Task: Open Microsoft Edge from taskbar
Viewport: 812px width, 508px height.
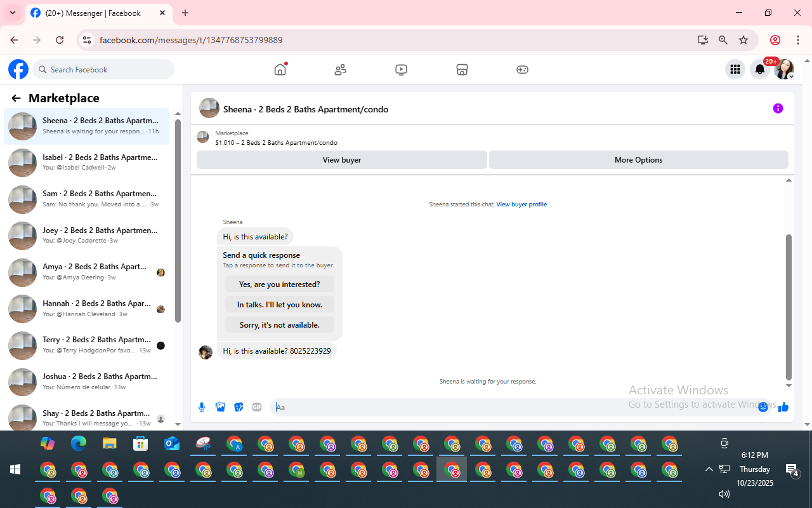Action: (x=79, y=443)
